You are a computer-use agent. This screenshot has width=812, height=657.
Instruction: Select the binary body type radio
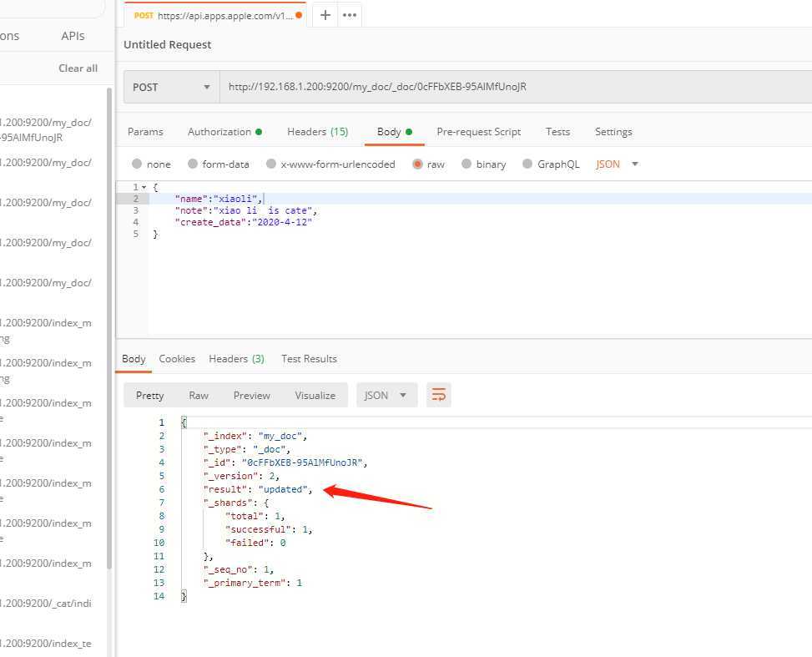(466, 164)
